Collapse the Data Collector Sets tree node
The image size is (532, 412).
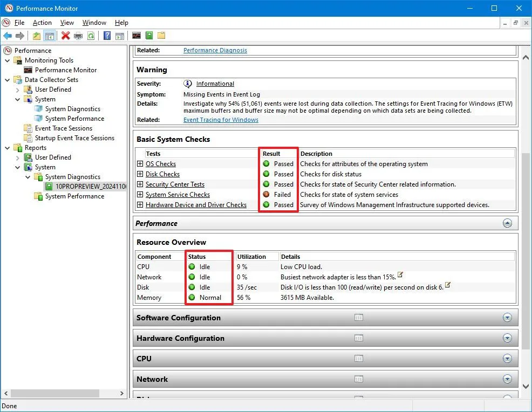pos(8,80)
